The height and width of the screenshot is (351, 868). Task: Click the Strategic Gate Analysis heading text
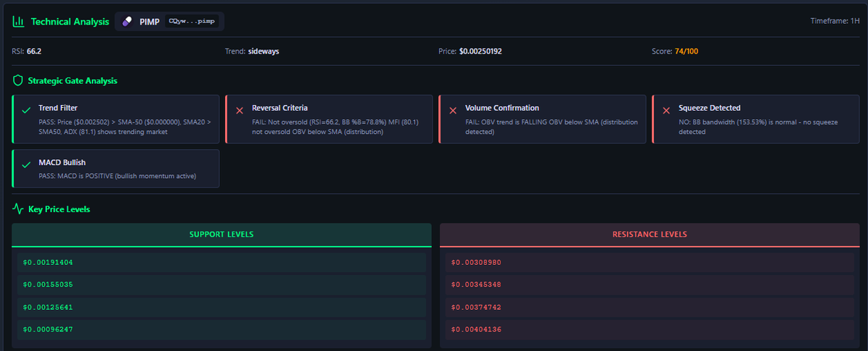pyautogui.click(x=72, y=80)
